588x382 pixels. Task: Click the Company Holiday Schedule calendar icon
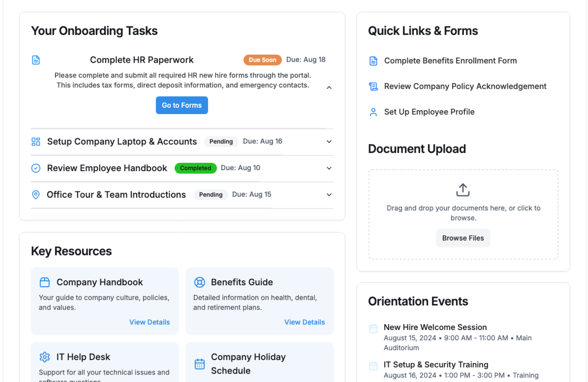pos(199,364)
